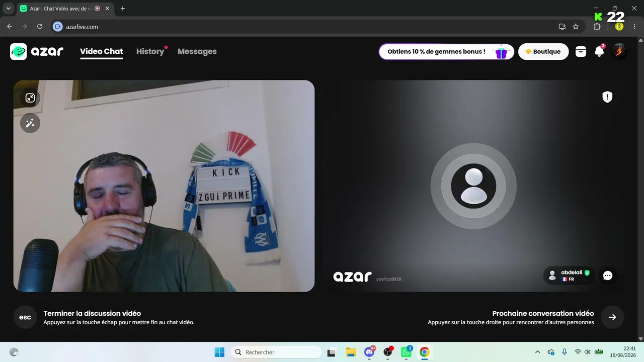
Task: Bookmark this page with the star icon
Action: 576,27
